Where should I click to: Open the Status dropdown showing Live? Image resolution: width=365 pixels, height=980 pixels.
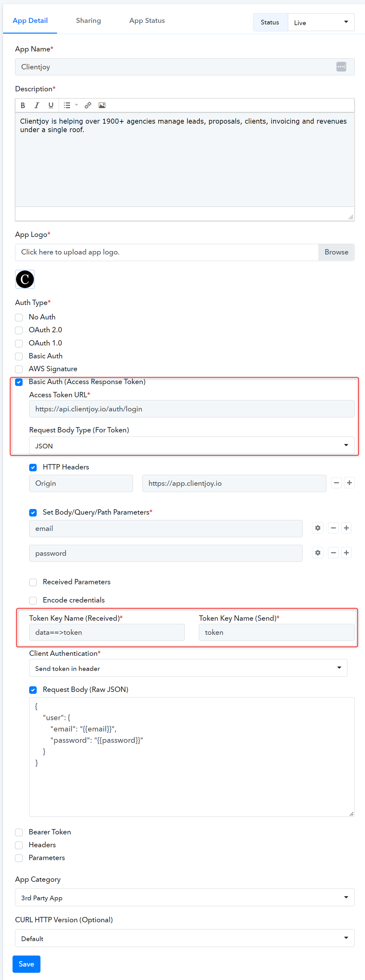tap(321, 23)
